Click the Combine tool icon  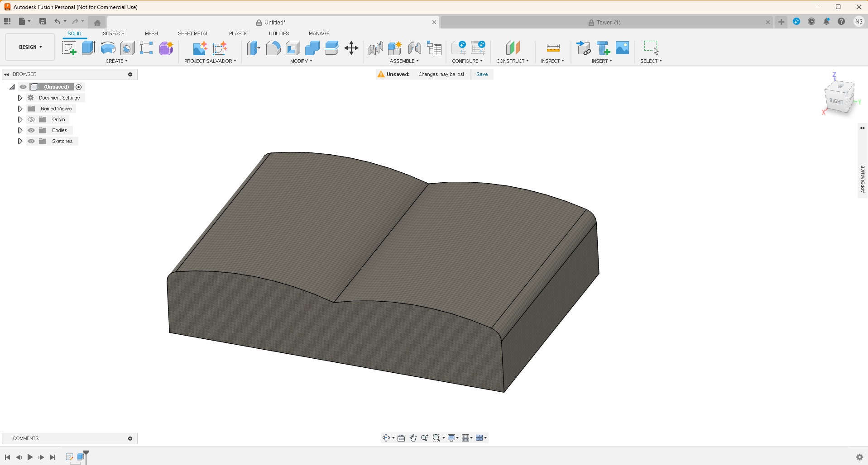coord(312,48)
